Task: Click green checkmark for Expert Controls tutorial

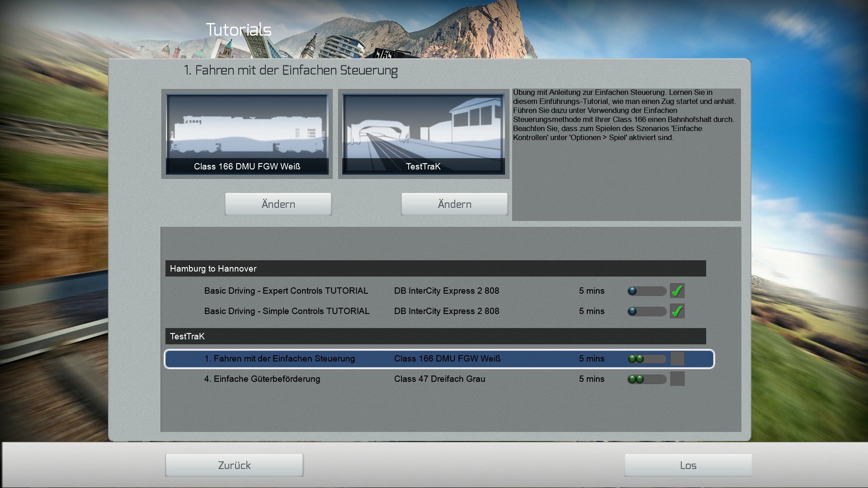Action: tap(677, 291)
